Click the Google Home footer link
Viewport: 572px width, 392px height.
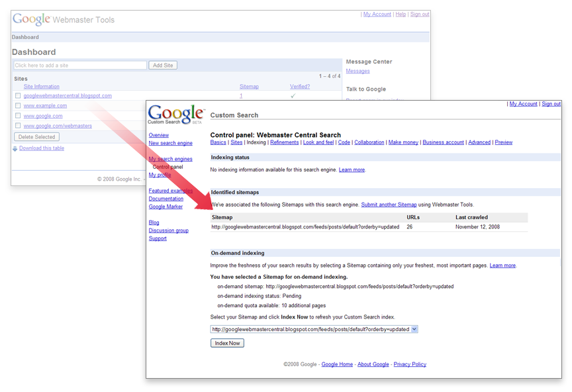pyautogui.click(x=337, y=364)
